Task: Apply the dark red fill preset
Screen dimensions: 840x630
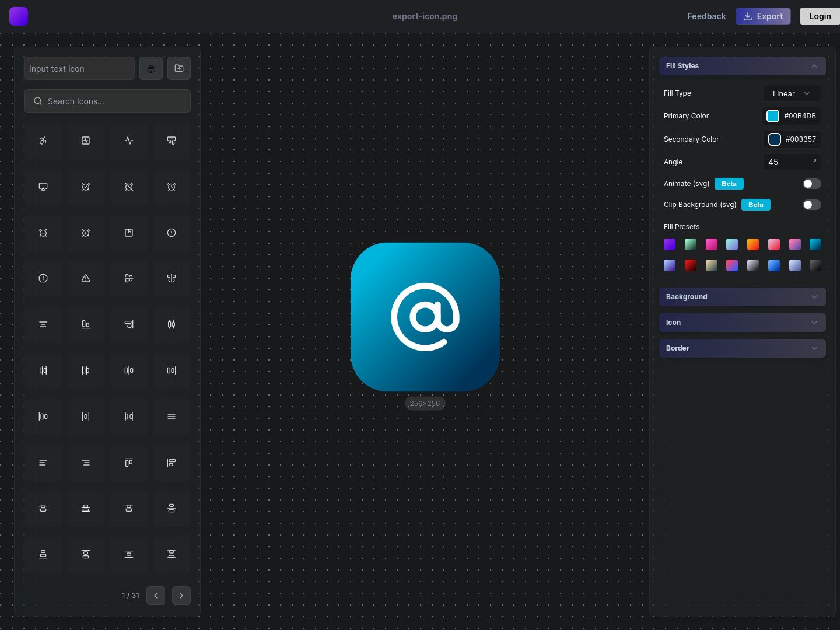Action: pyautogui.click(x=691, y=265)
